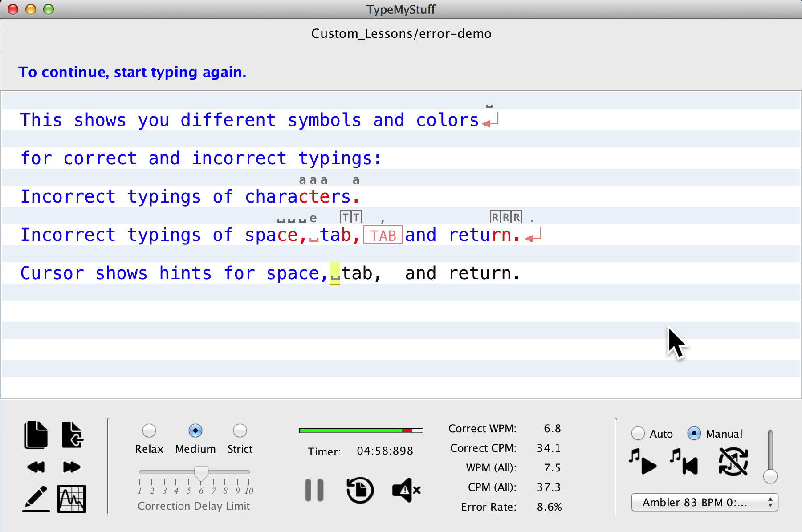Toggle the music repeat loop icon
The height and width of the screenshot is (532, 802).
(733, 462)
